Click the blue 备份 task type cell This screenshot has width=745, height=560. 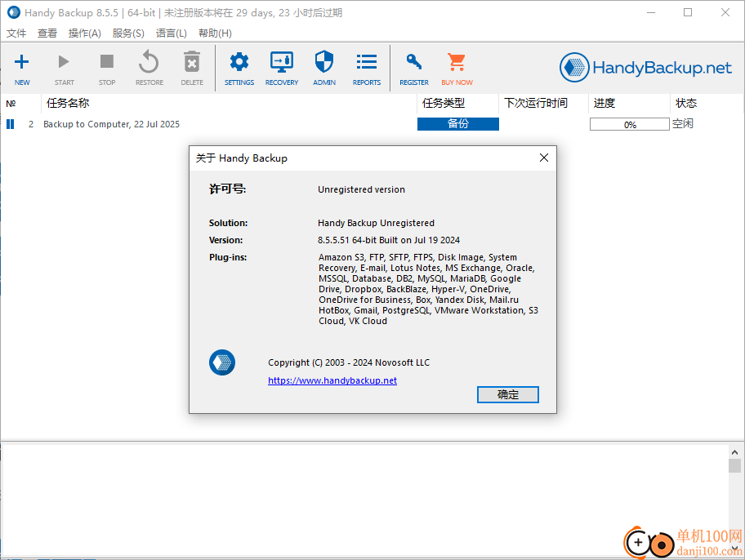pos(458,124)
